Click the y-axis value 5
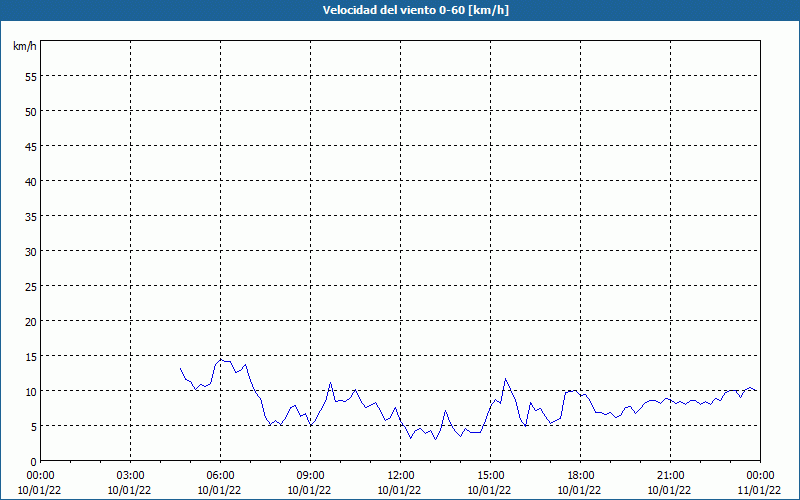 (x=34, y=427)
